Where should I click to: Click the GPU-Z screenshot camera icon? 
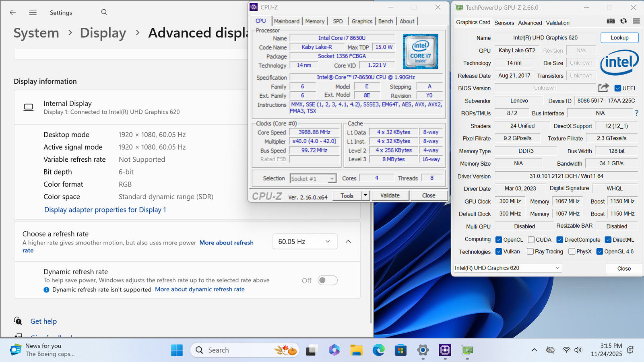point(611,21)
